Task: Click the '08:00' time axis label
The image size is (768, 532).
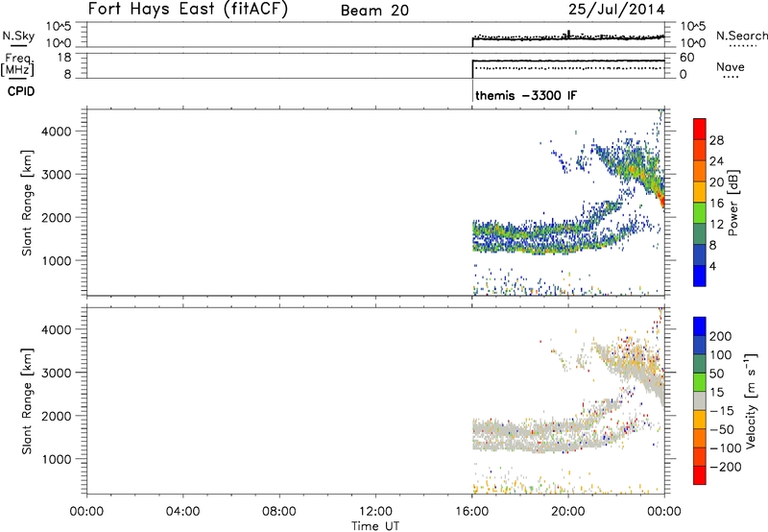Action: [279, 511]
